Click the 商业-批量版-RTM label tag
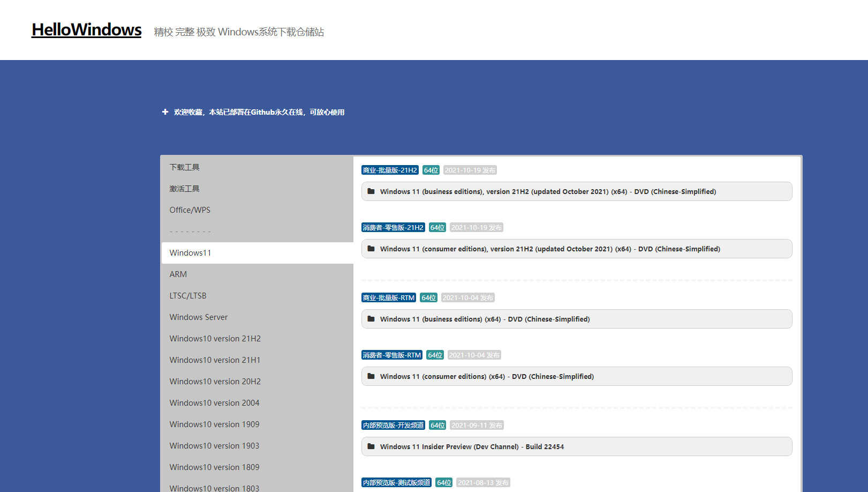This screenshot has width=868, height=492. point(389,298)
